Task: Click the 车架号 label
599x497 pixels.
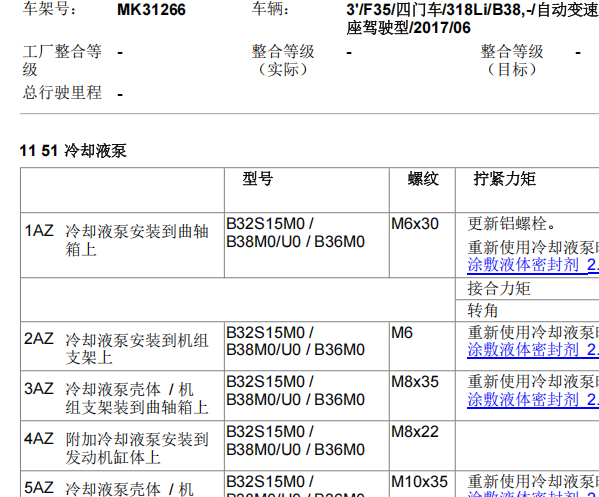Action: click(49, 9)
